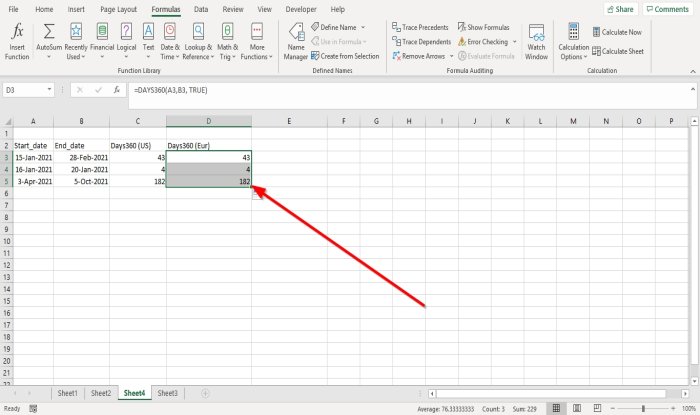
Task: Click the formula bar fx icon
Action: pos(117,90)
